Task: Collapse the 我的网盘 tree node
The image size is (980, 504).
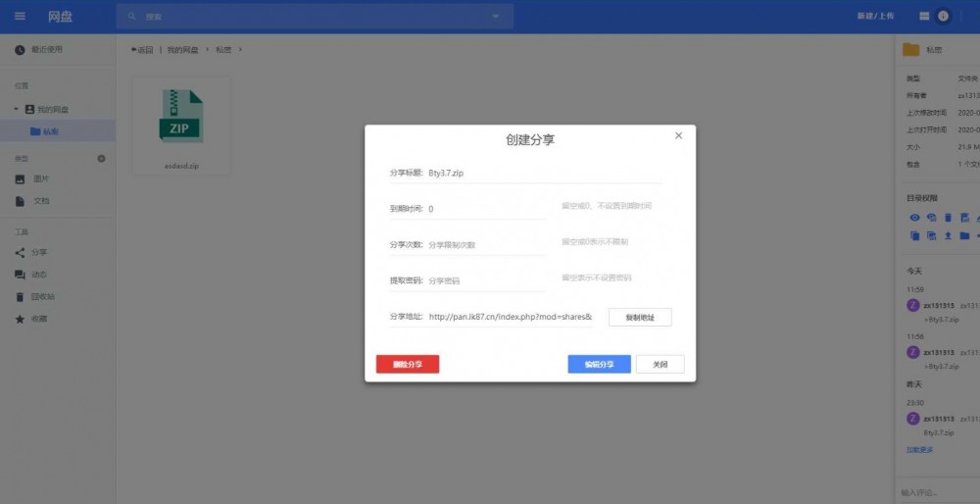Action: [16, 109]
